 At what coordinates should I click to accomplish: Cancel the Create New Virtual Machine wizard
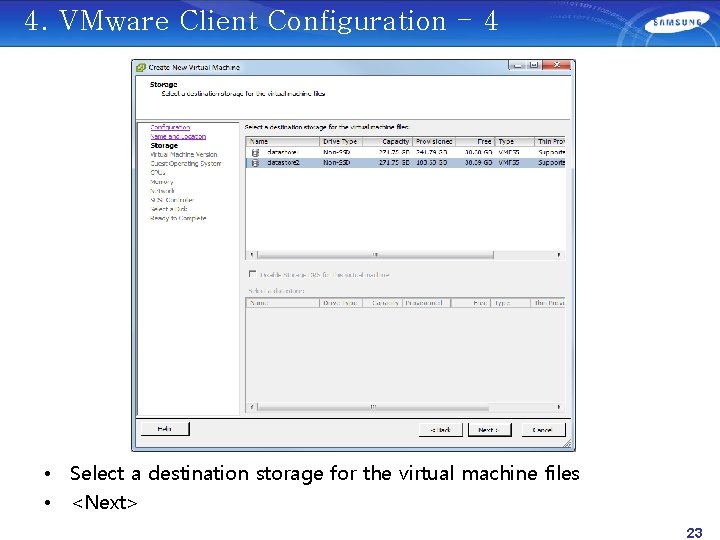(x=543, y=430)
